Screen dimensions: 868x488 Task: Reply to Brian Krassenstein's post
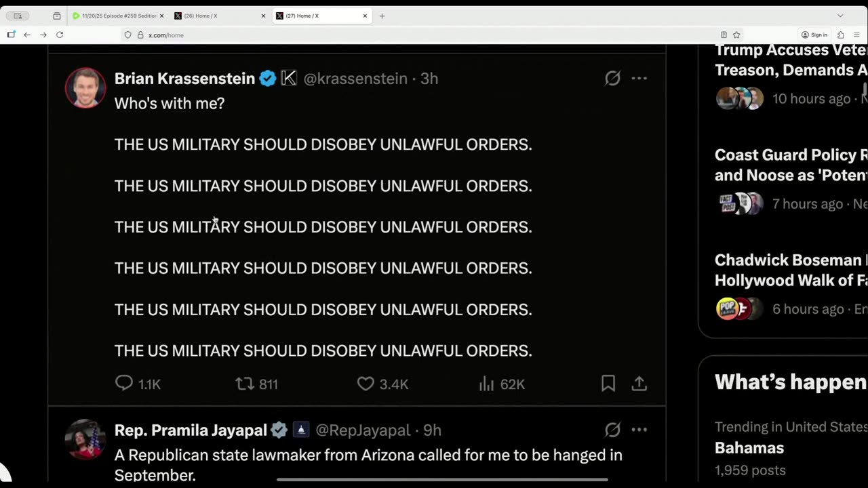tap(124, 384)
